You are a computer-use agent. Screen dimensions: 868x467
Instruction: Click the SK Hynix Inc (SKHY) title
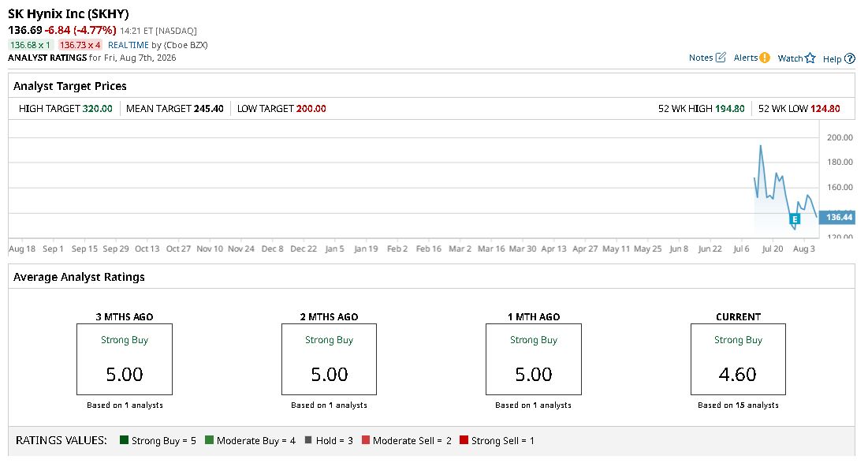68,14
